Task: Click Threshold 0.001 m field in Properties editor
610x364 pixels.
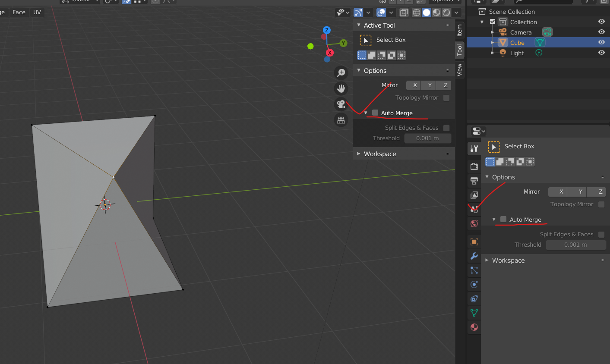Action: (575, 245)
